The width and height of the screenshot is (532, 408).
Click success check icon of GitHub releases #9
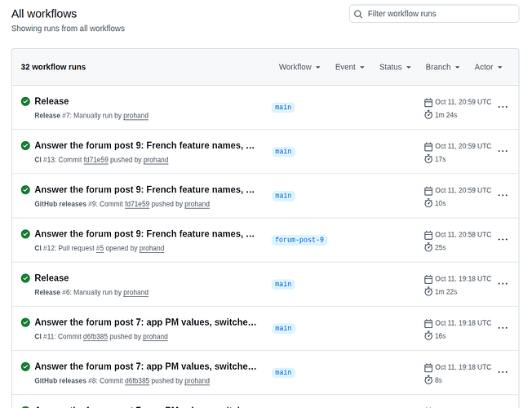tap(25, 189)
